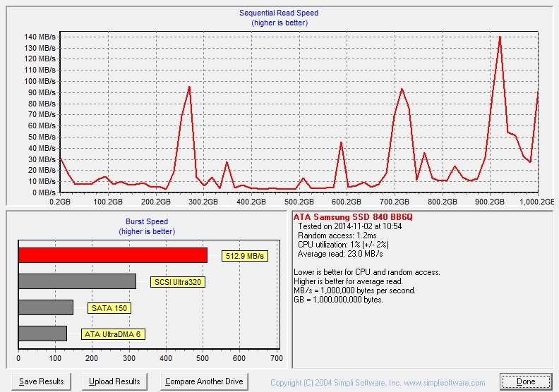This screenshot has width=559, height=392.
Task: Click the 700 burst axis label
Action: [277, 358]
